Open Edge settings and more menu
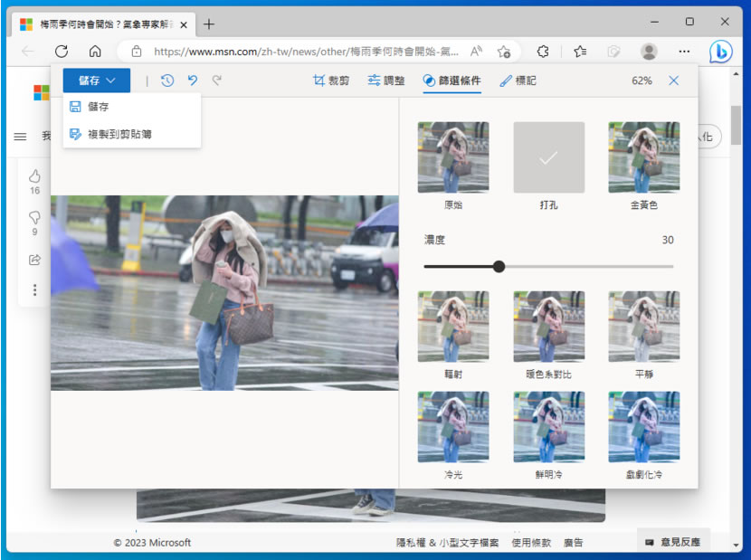 684,52
